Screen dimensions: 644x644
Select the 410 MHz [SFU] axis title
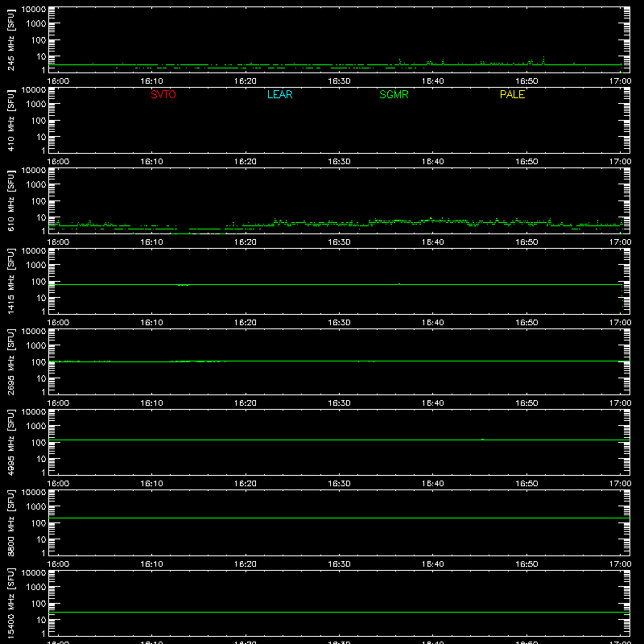point(10,120)
